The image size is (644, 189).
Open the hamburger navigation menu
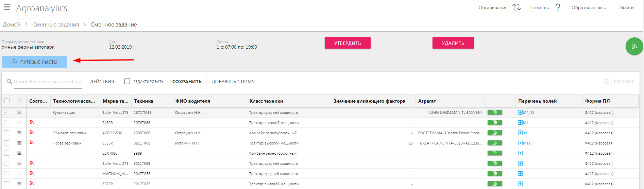coord(7,7)
